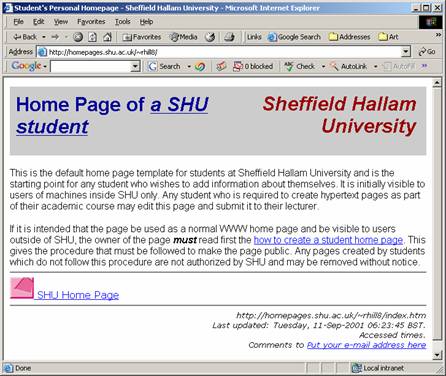The width and height of the screenshot is (446, 376).
Task: Open the Search button dropdown arrow
Action: (189, 67)
